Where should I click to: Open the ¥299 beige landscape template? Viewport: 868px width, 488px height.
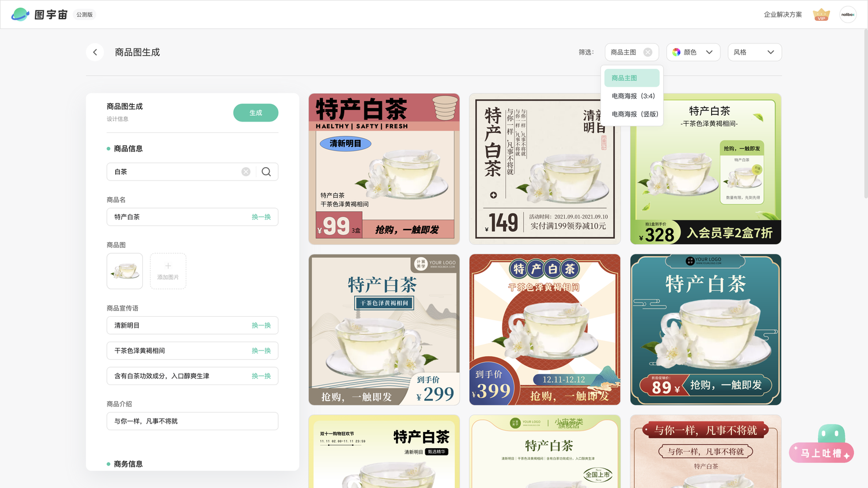click(384, 330)
